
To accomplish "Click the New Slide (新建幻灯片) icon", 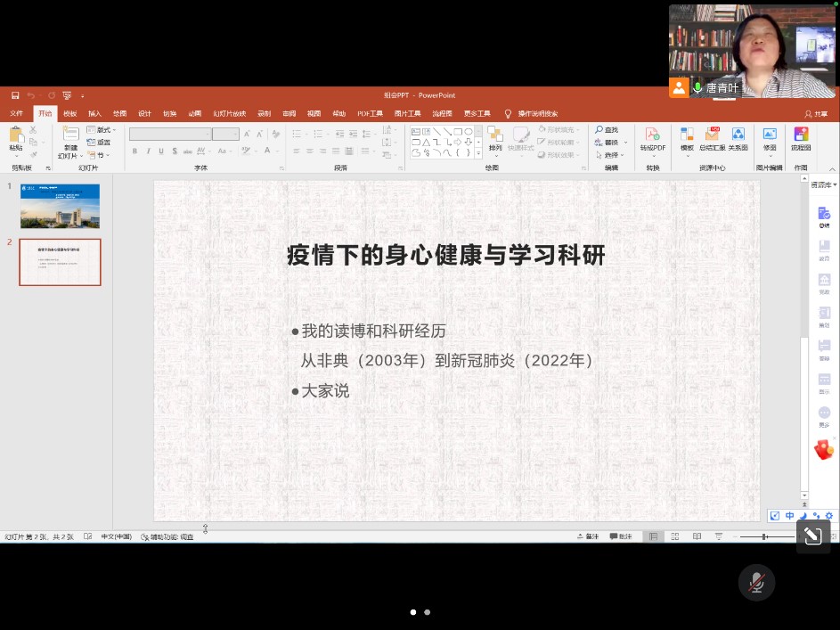I will (70, 135).
